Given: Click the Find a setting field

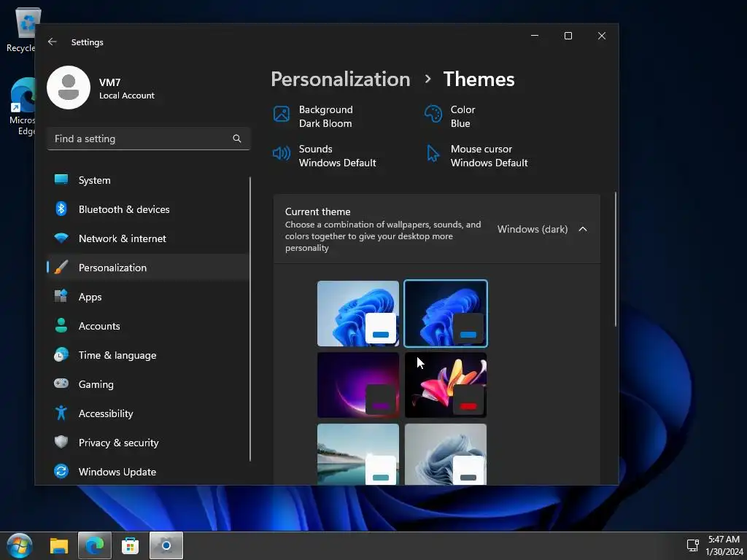Looking at the screenshot, I should click(149, 139).
